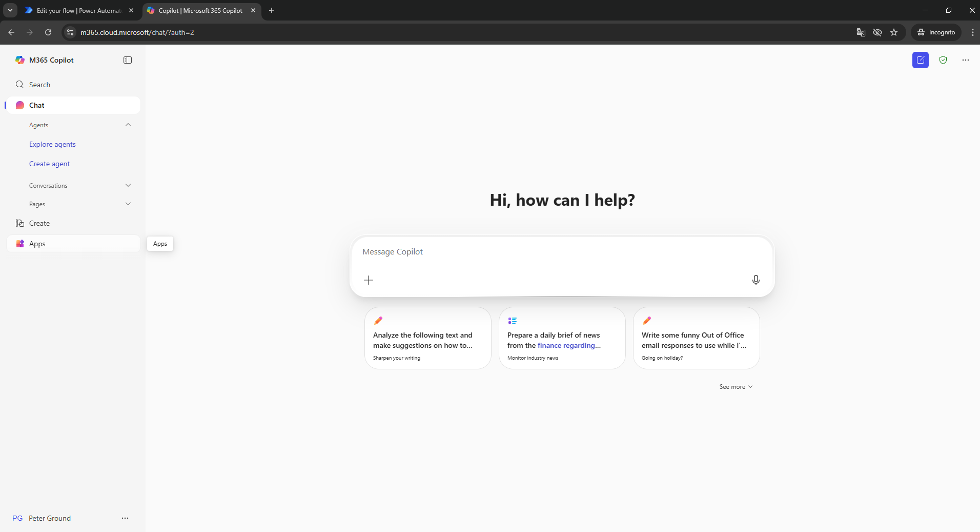Open the green shield protection icon
This screenshot has width=980, height=532.
click(x=943, y=60)
